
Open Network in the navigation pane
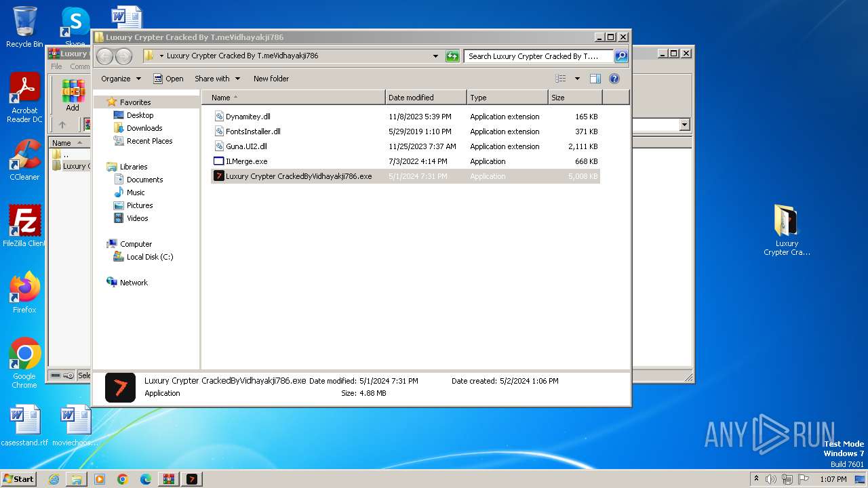[134, 283]
